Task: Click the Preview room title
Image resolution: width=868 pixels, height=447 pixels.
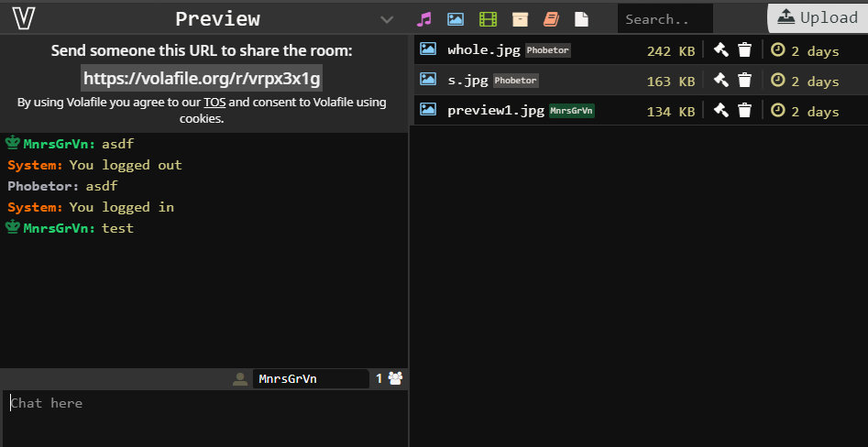Action: 217,19
